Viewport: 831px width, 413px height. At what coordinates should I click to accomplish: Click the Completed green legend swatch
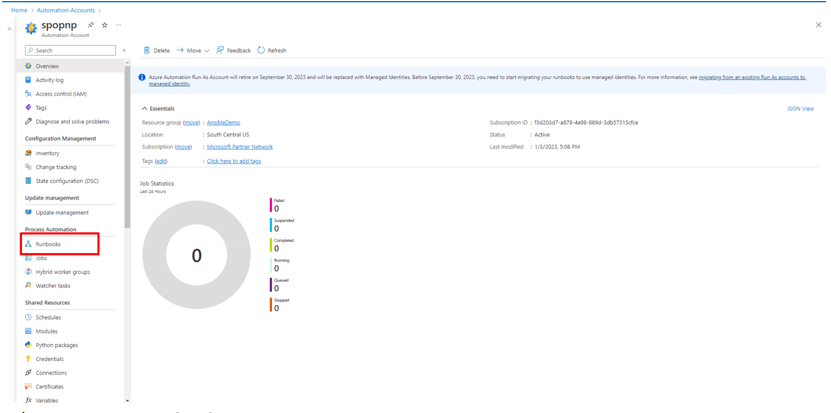[x=271, y=245]
